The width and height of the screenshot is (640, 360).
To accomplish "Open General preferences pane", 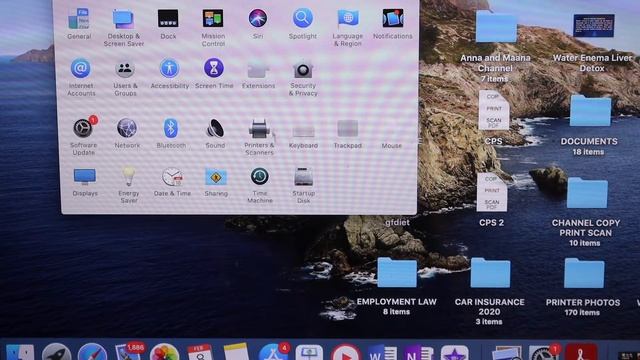I will (79, 19).
